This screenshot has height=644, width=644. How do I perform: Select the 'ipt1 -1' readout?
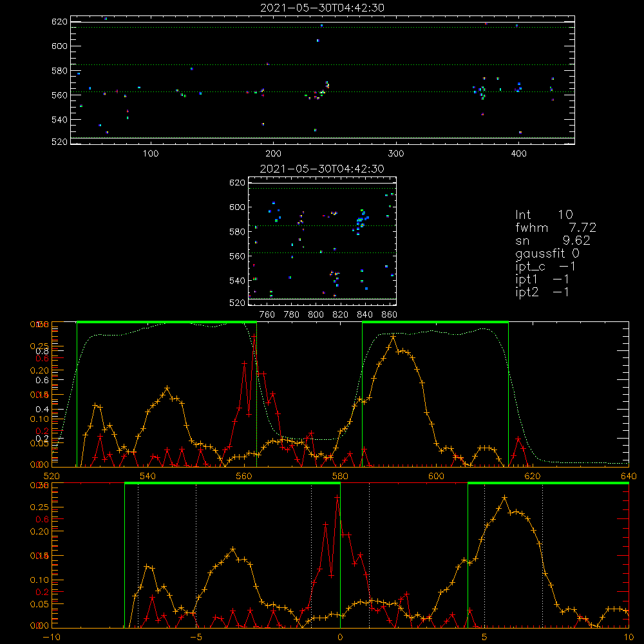[x=542, y=279]
